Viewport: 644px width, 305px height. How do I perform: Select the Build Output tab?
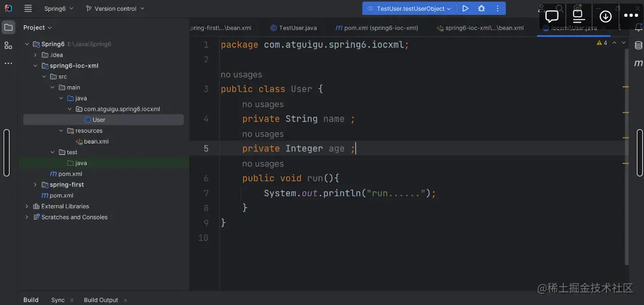pos(100,300)
